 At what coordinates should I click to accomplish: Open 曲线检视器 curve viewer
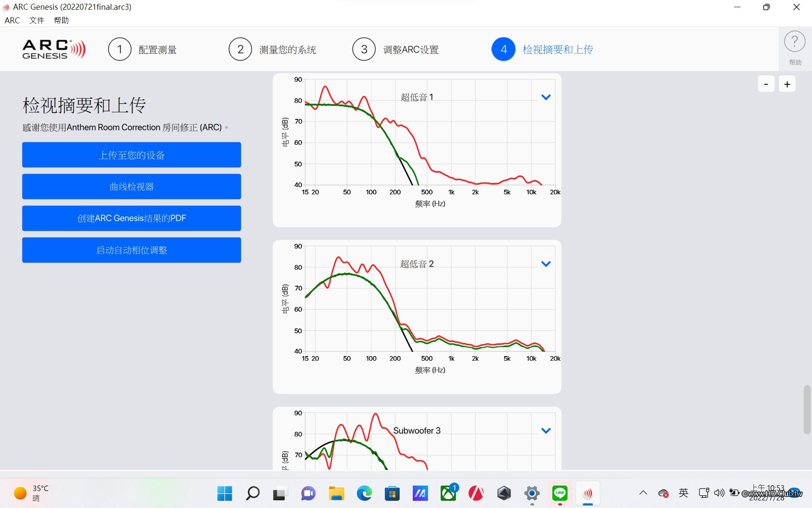[x=132, y=187]
